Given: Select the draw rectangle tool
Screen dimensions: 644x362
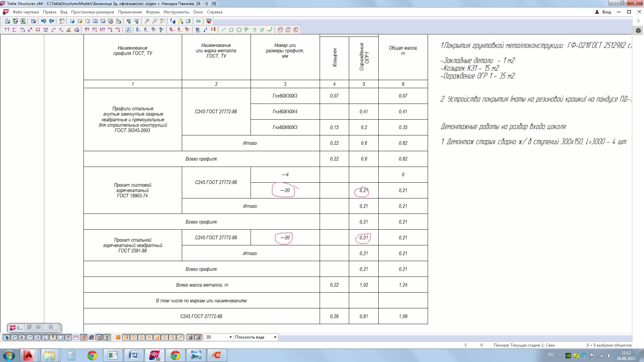Looking at the screenshot, I should point(231,30).
